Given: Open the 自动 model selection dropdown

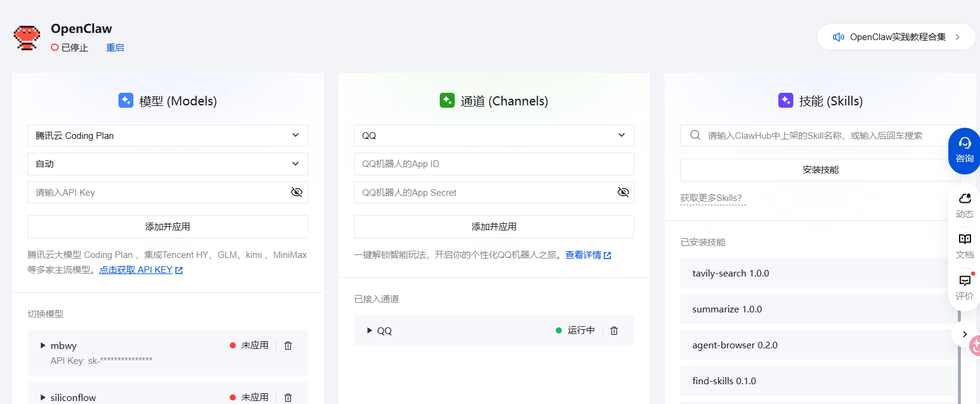Looking at the screenshot, I should click(x=168, y=164).
